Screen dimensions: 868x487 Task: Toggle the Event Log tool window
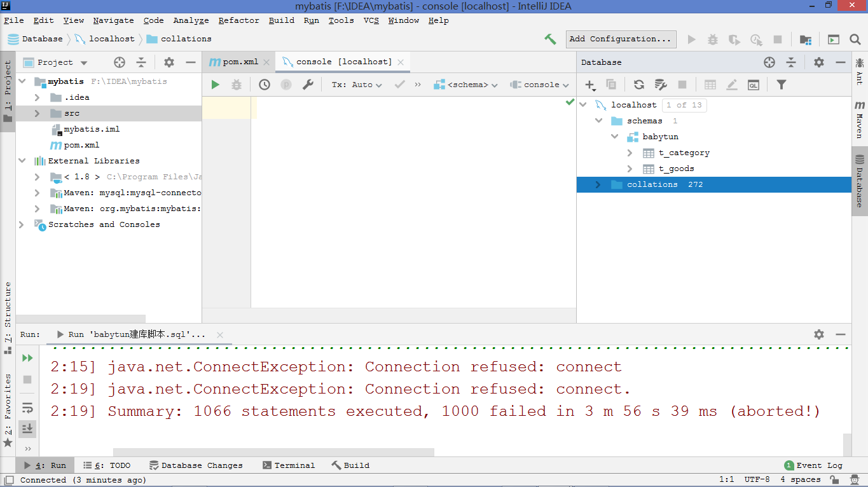813,465
